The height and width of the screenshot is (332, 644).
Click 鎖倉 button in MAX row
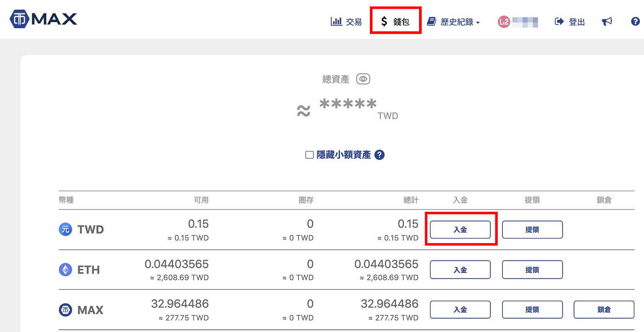(604, 309)
